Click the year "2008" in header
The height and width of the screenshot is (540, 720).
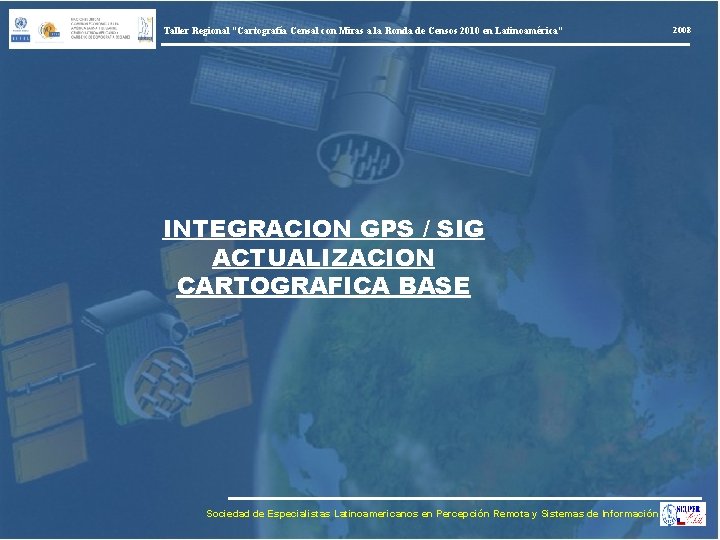coord(681,30)
